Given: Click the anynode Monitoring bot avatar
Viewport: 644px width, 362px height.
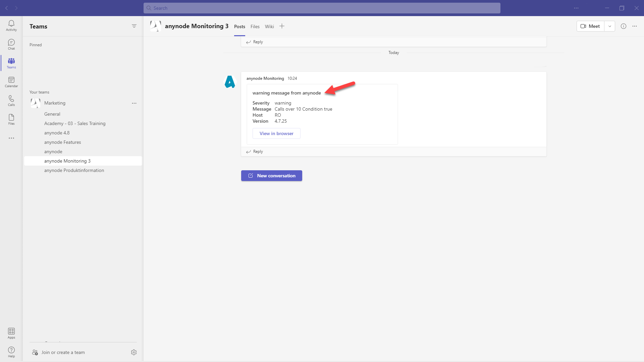Looking at the screenshot, I should [230, 82].
